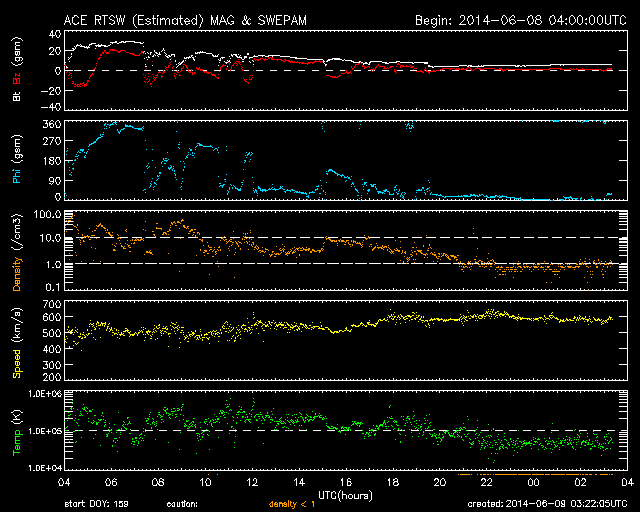Click the "360" tick on the Phi axis

click(x=52, y=124)
